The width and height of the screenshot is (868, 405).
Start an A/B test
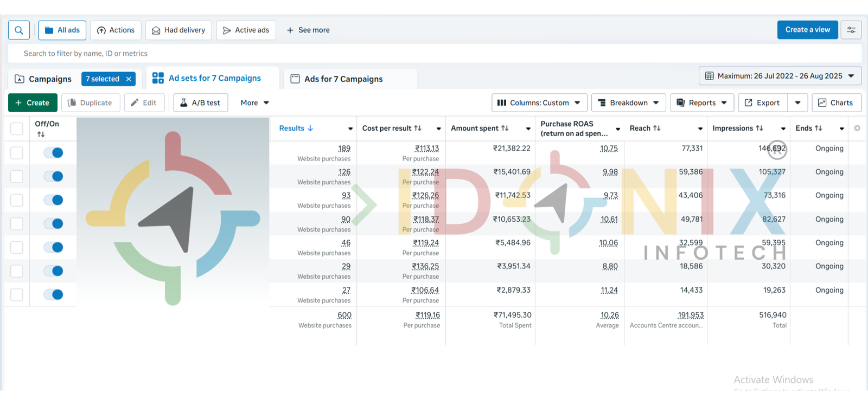coord(200,103)
